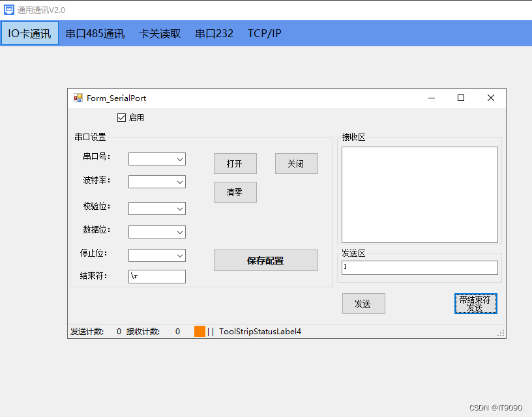Click the ToolStripStatusLabel4 status text
532x417 pixels.
coord(260,331)
